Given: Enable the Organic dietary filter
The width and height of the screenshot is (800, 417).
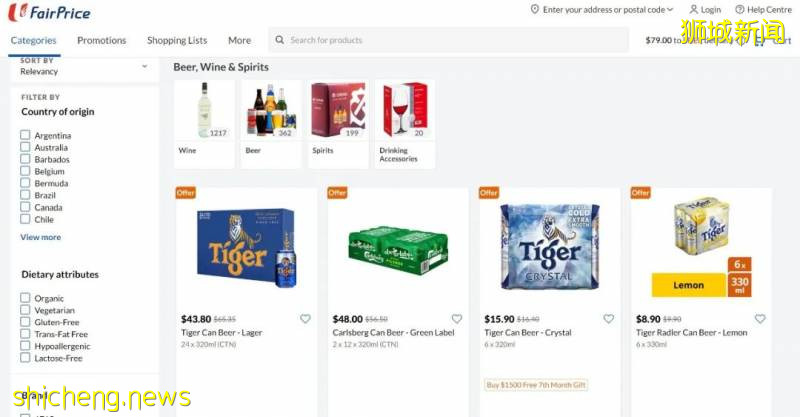Looking at the screenshot, I should 26,298.
